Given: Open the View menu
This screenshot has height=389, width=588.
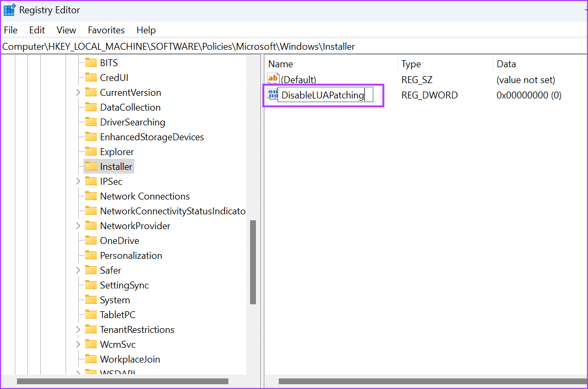Looking at the screenshot, I should coord(66,30).
